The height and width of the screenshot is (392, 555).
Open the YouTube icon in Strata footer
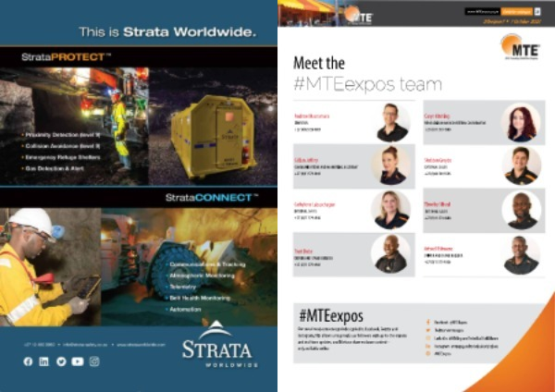tap(77, 361)
